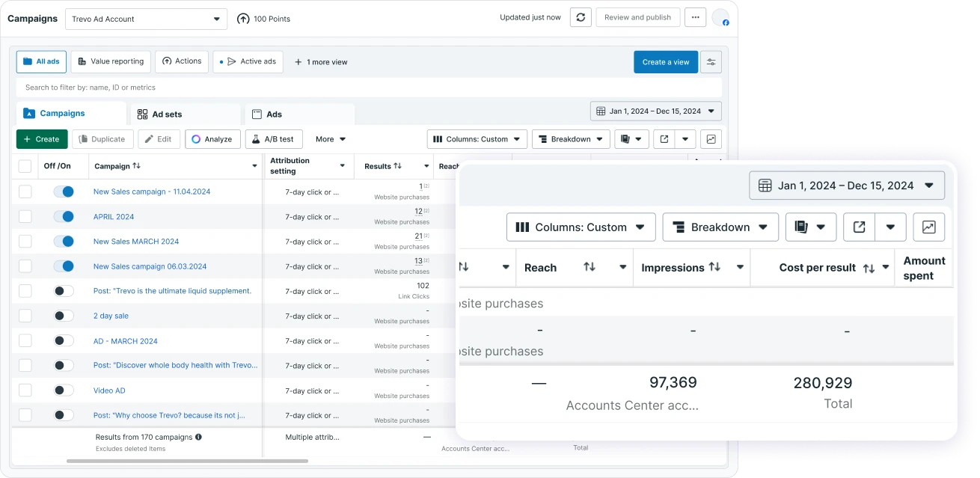980x478 pixels.
Task: Expand the Attribution setting column dropdown arrow
Action: click(x=343, y=166)
